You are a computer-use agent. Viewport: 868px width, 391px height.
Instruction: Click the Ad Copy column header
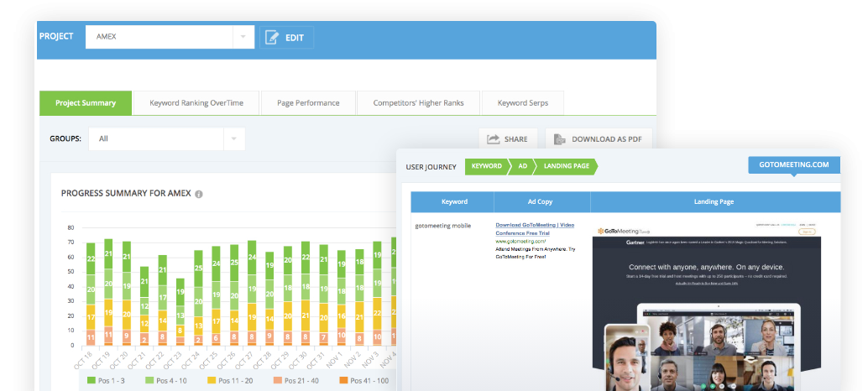coord(542,202)
